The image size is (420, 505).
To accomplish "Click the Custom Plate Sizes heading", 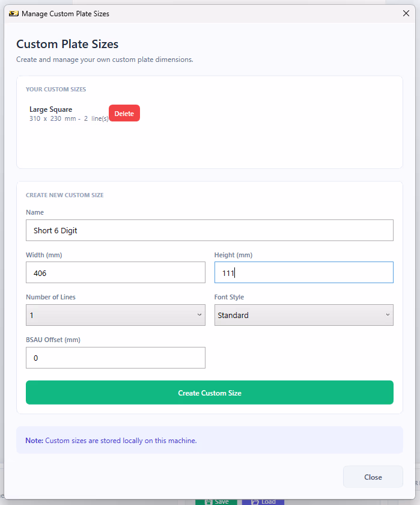I will coord(67,44).
